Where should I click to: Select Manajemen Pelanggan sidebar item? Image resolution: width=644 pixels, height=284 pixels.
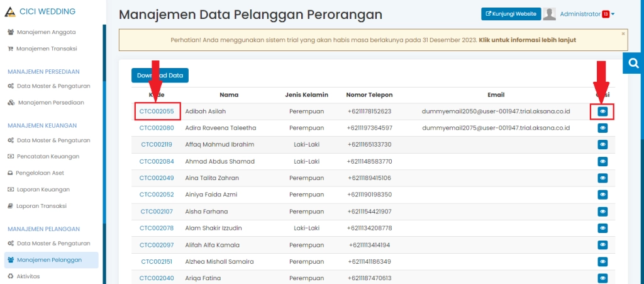(x=51, y=259)
